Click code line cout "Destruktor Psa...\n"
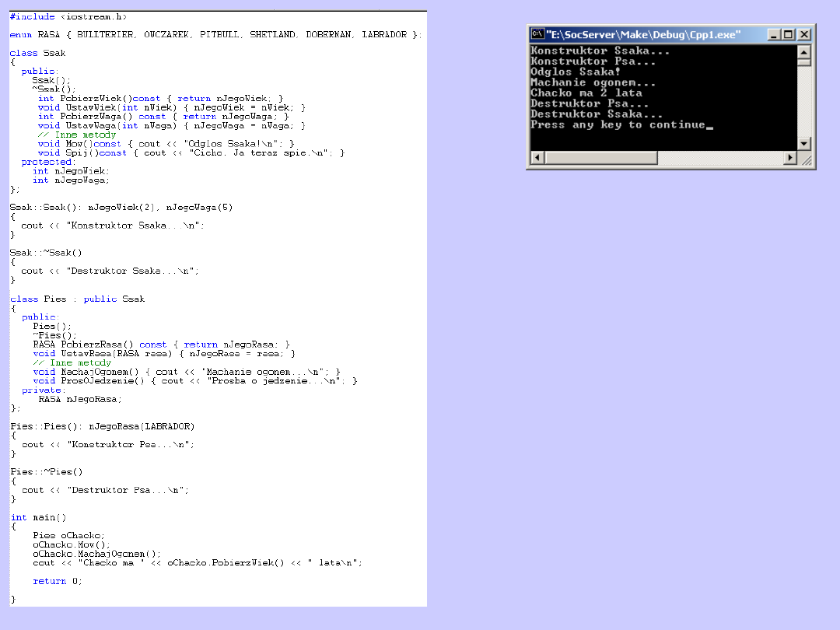 [105, 490]
